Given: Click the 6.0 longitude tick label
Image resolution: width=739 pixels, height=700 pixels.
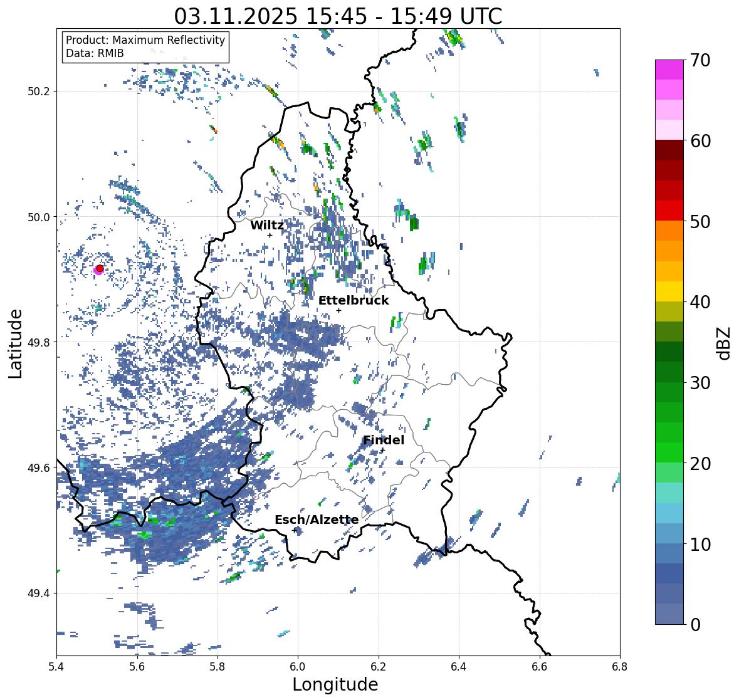Looking at the screenshot, I should [x=298, y=667].
